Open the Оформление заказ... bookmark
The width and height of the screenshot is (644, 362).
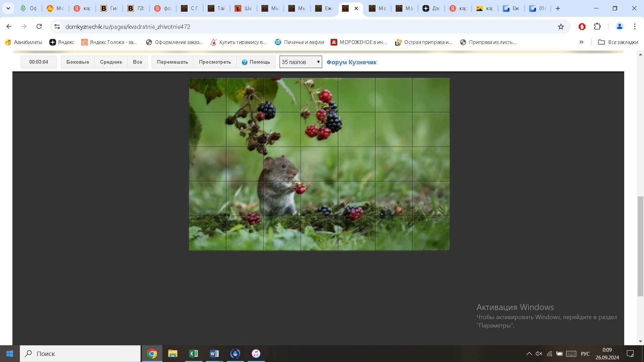coord(175,42)
